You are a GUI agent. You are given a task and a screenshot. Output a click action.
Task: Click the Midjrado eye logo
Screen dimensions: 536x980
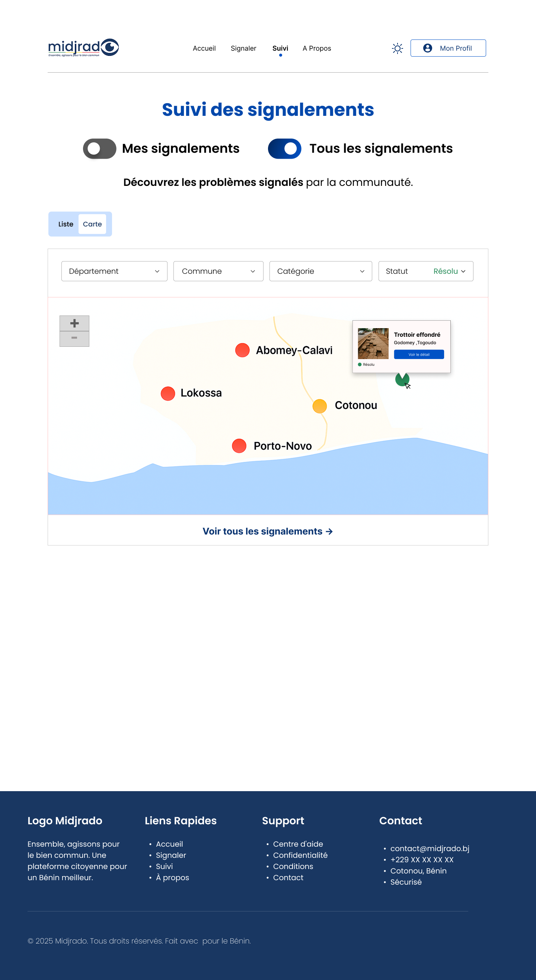pyautogui.click(x=83, y=48)
